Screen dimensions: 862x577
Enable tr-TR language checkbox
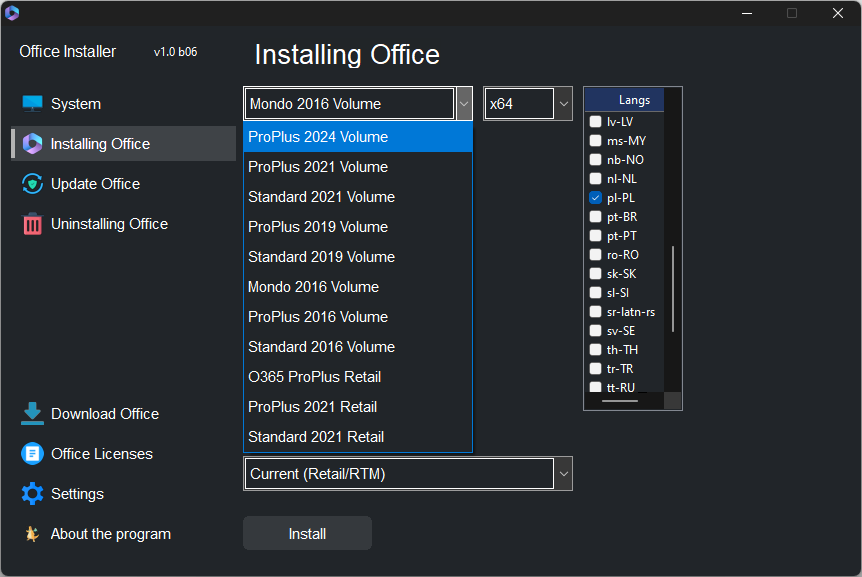pos(595,369)
